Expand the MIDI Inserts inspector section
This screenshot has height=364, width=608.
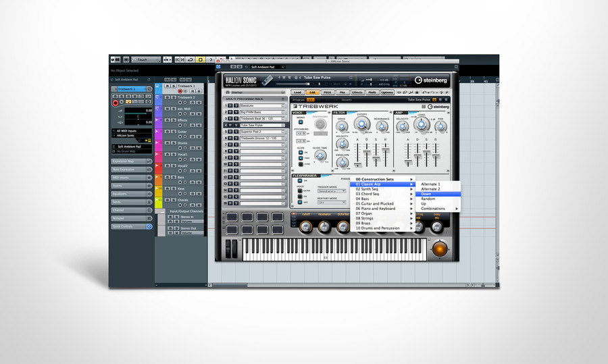point(132,178)
